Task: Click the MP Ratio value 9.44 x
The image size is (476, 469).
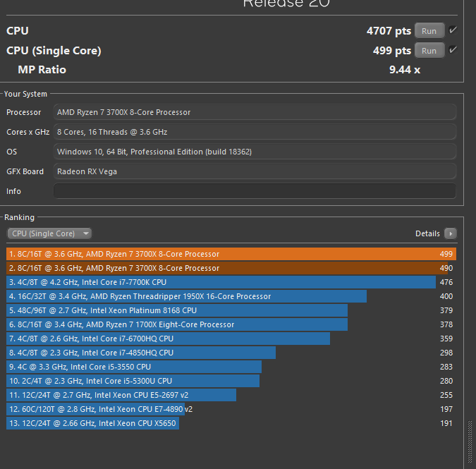Action: coord(405,70)
